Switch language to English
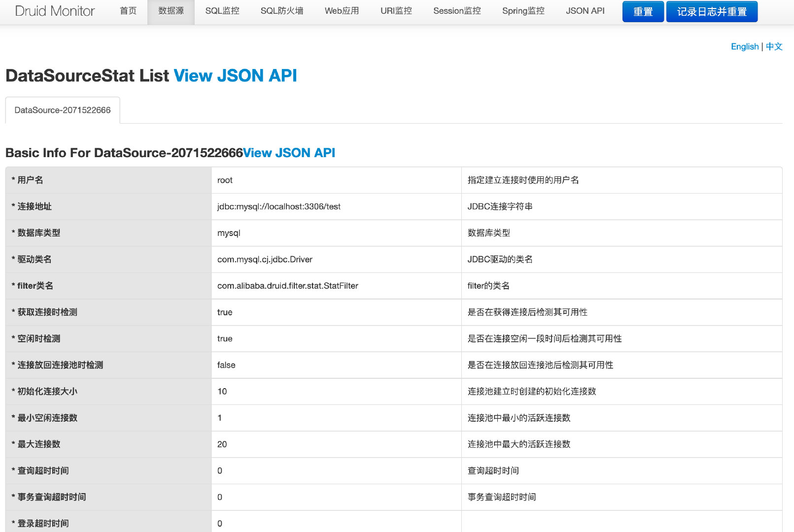Screen dimensions: 794x532 pyautogui.click(x=745, y=46)
